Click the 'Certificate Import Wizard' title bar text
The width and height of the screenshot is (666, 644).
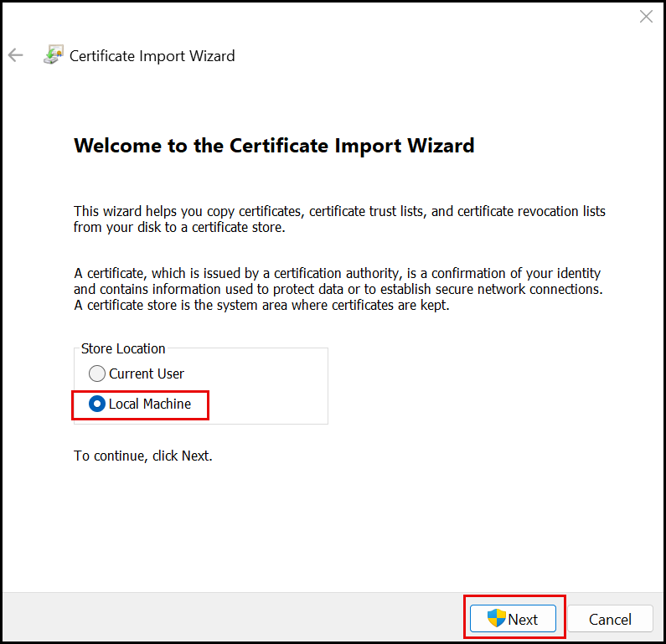click(x=152, y=56)
